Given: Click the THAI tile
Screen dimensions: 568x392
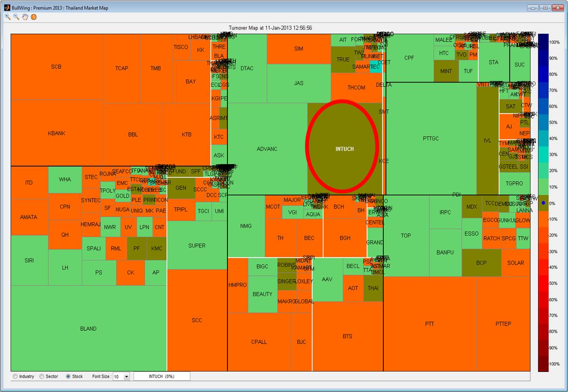Looking at the screenshot, I should point(373,288).
